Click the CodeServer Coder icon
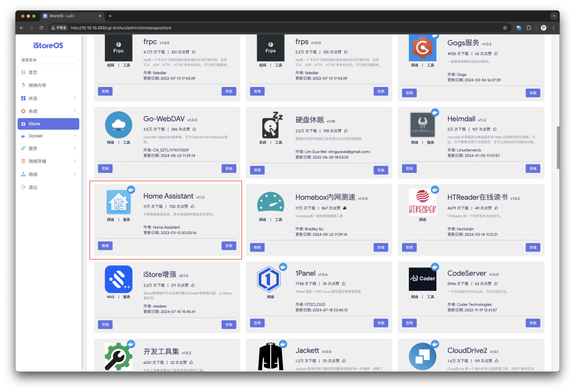The image size is (575, 392). [x=422, y=279]
